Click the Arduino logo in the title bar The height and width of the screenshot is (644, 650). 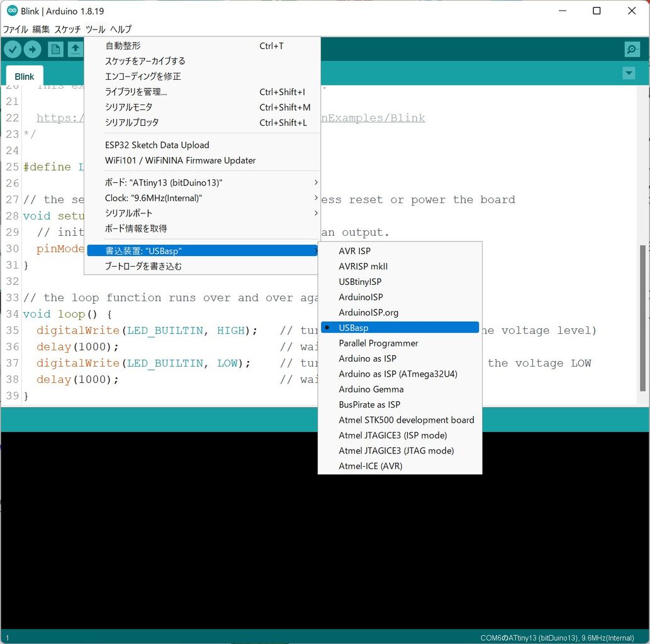12,11
